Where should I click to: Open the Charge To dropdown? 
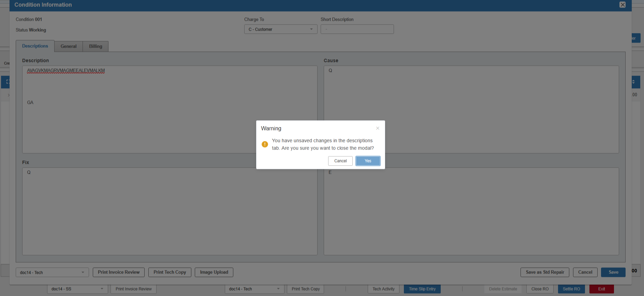[280, 29]
